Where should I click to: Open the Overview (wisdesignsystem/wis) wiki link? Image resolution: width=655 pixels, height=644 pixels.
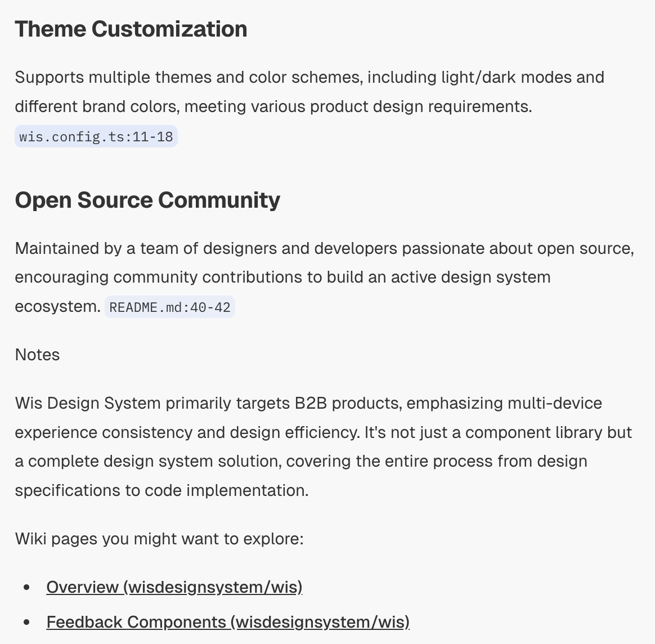click(x=174, y=587)
